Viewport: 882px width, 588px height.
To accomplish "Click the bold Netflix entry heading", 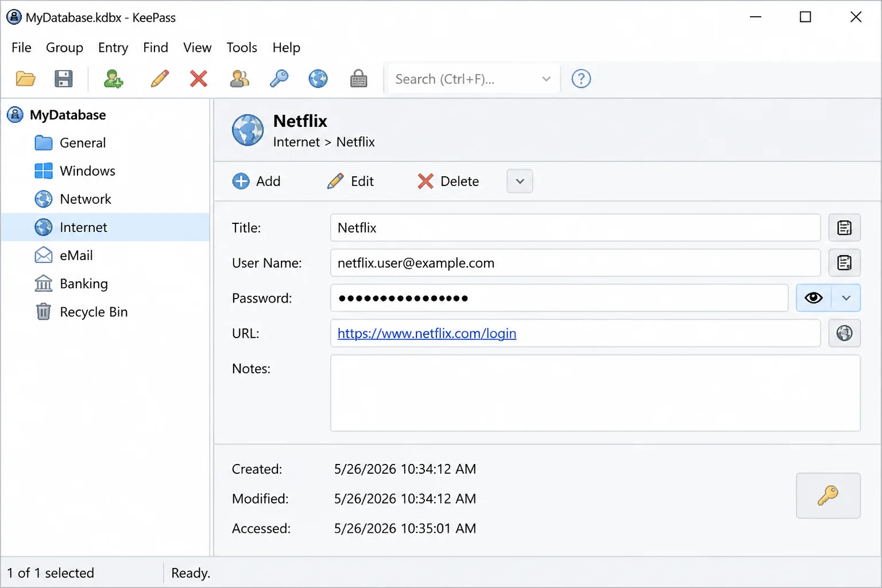I will 300,121.
